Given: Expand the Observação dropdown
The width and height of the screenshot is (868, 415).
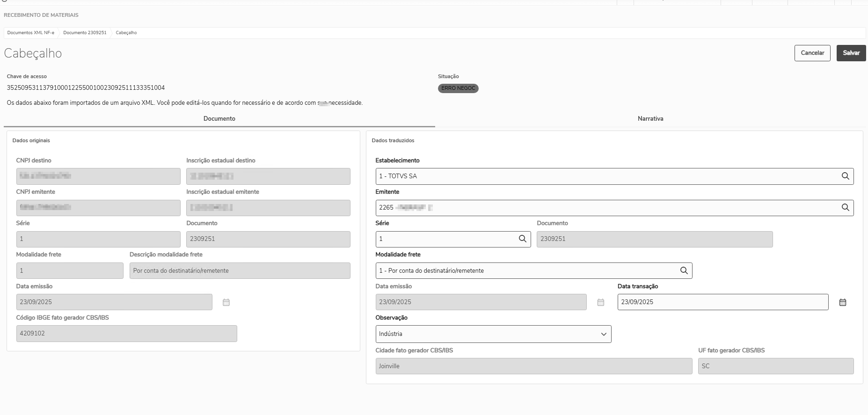Looking at the screenshot, I should 603,334.
